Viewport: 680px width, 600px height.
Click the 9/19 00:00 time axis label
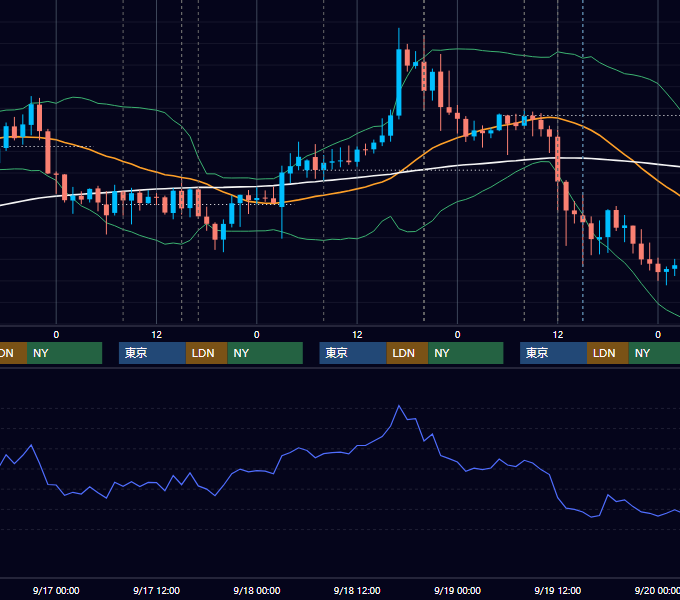(457, 590)
